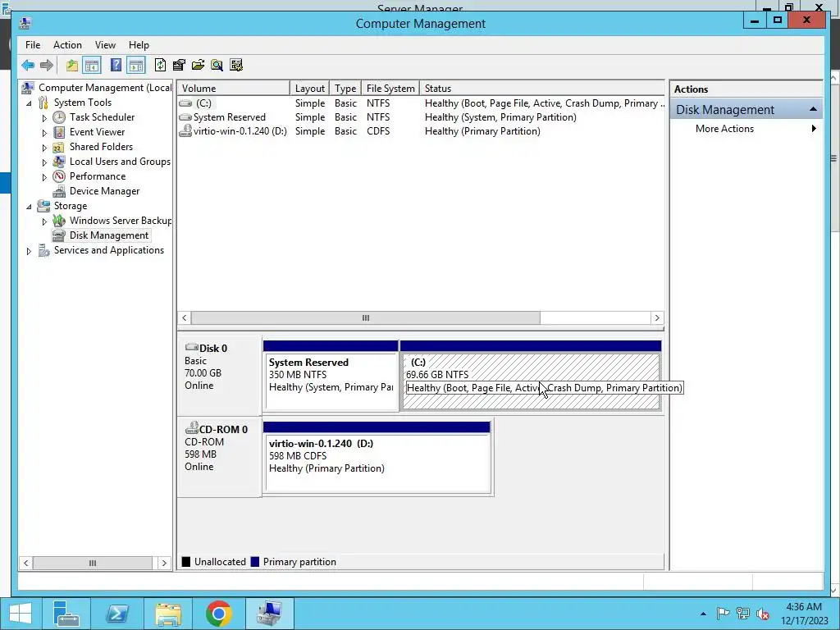This screenshot has width=840, height=630.
Task: Click the Forward arrow toolbar icon
Action: pos(47,66)
